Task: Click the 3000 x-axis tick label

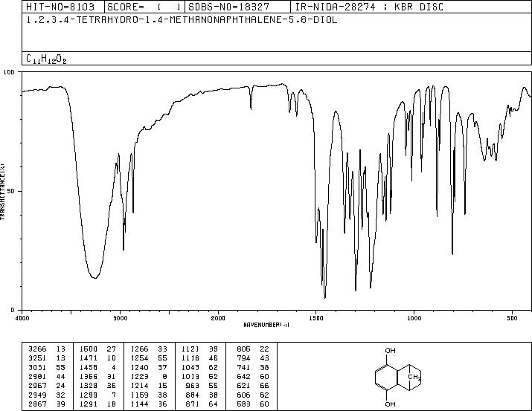Action: tap(120, 318)
